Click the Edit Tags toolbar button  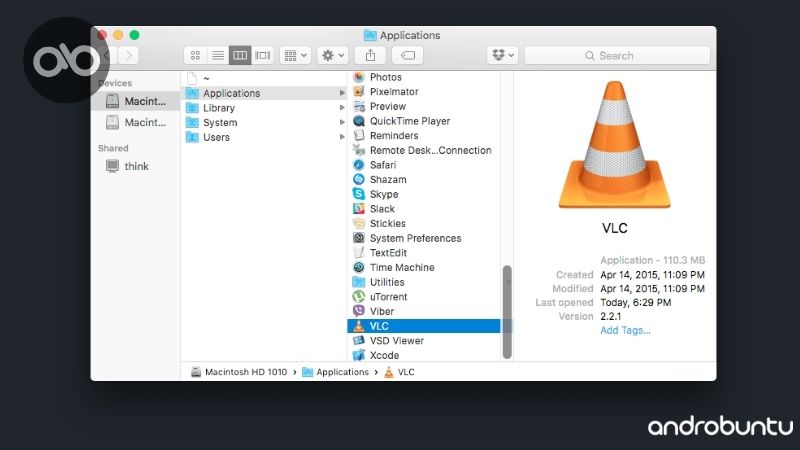coord(408,55)
